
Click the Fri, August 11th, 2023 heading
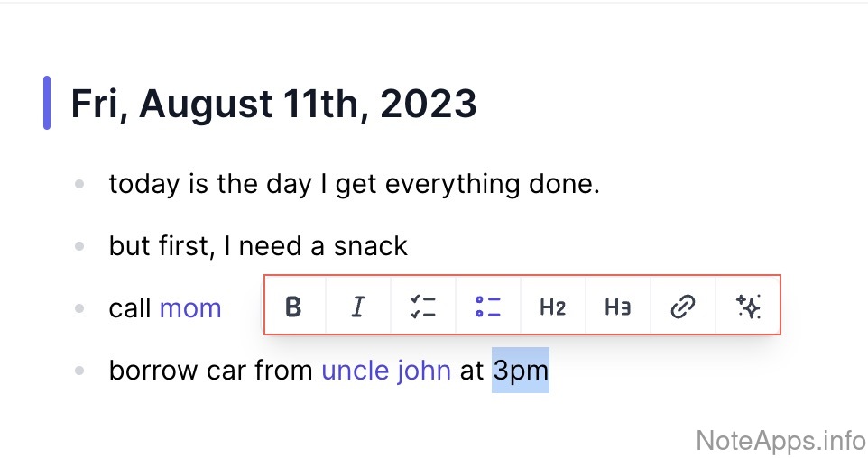(x=273, y=105)
